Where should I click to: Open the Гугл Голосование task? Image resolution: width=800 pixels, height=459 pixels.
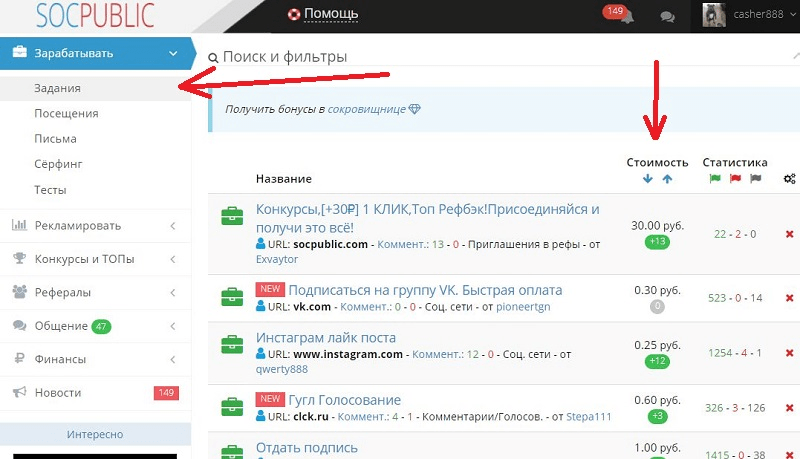(x=344, y=400)
